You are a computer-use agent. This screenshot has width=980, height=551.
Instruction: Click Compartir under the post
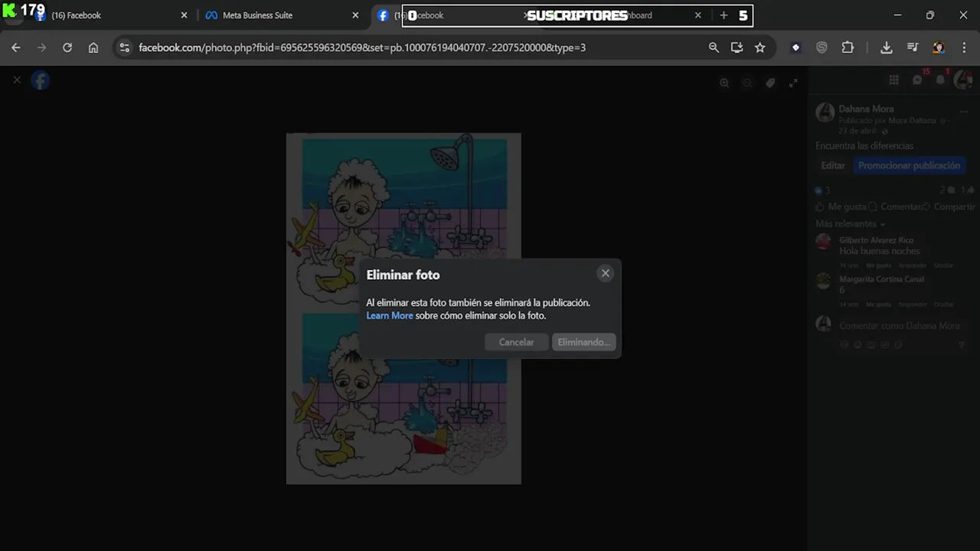948,207
